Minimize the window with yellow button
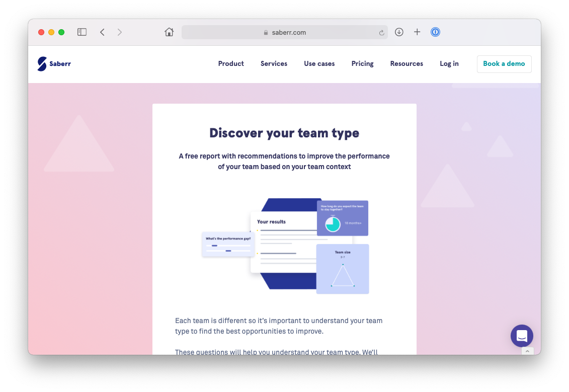Screen dimensions: 569x392 51,32
